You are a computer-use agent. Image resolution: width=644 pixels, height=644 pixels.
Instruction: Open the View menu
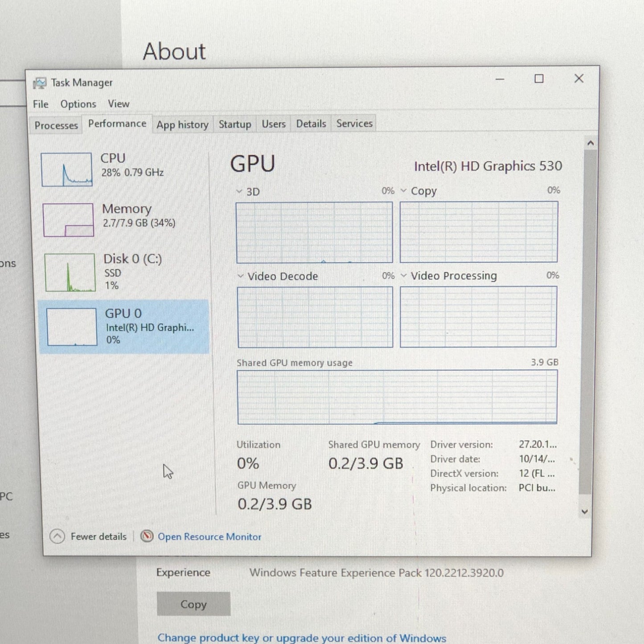click(119, 104)
